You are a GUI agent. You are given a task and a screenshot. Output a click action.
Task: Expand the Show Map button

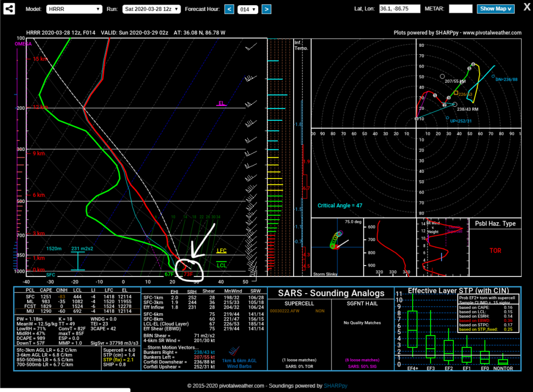[x=496, y=9]
